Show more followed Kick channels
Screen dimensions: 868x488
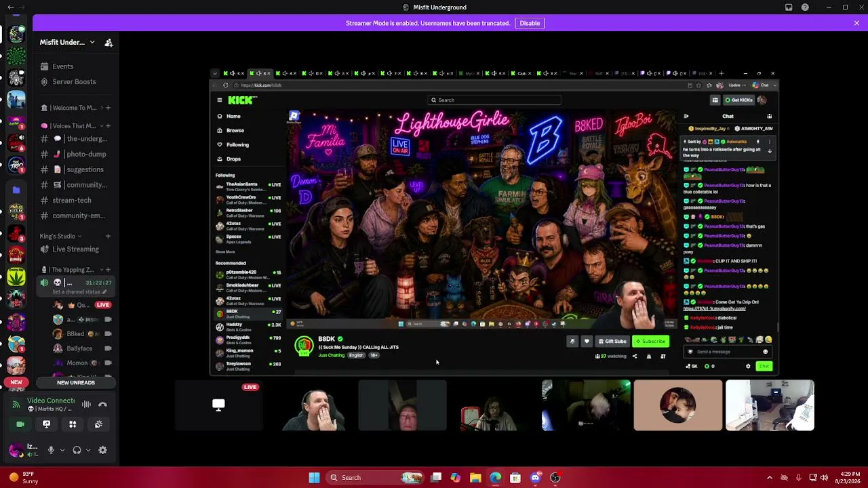point(225,252)
